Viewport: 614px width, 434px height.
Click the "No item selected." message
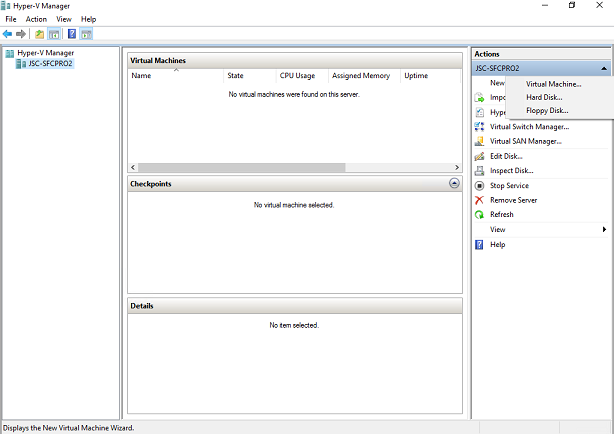294,325
